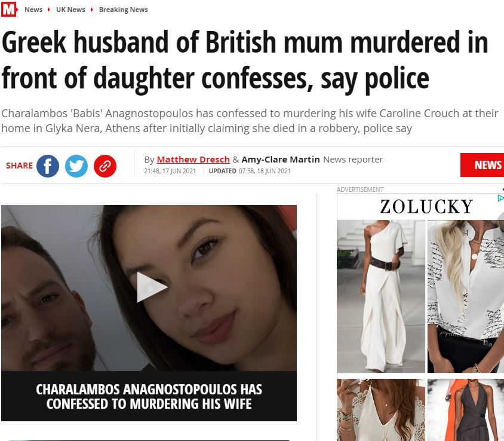Open the ZOLUCKY advertisement logo
The width and height of the screenshot is (504, 441).
[x=426, y=207]
